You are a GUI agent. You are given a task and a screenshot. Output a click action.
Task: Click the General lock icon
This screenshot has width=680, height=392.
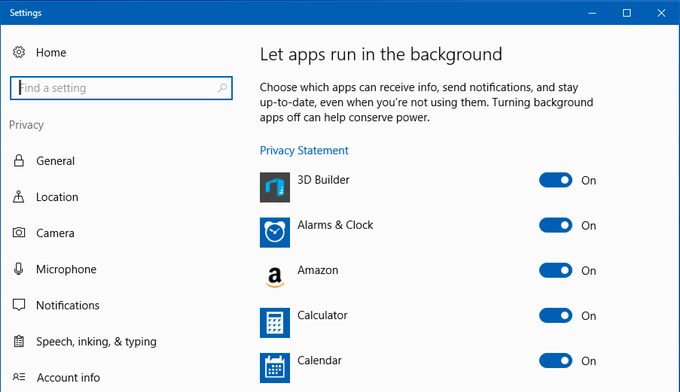click(x=19, y=160)
